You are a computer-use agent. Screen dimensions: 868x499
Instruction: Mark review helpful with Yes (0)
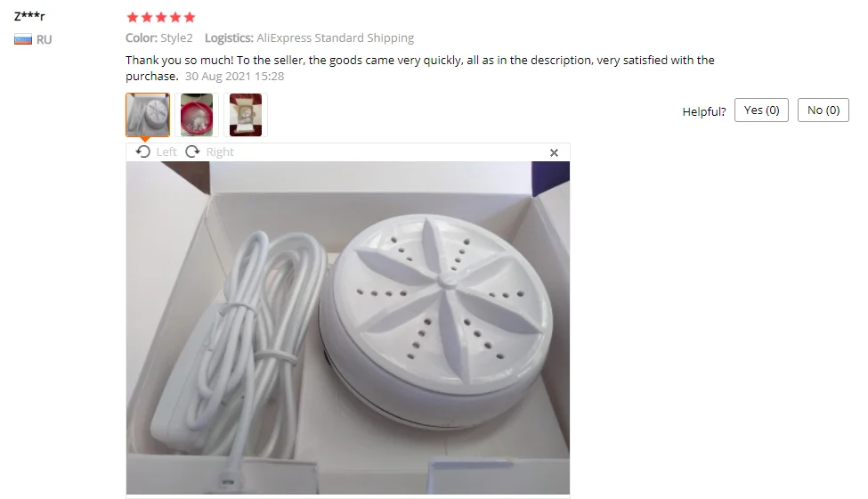(761, 110)
